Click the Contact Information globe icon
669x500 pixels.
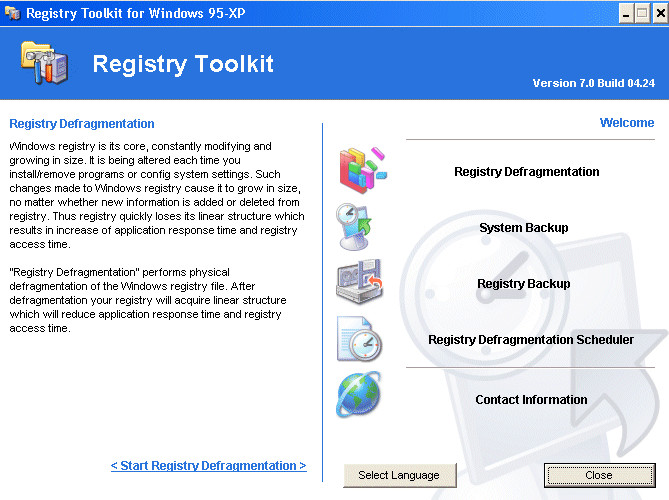pos(358,394)
